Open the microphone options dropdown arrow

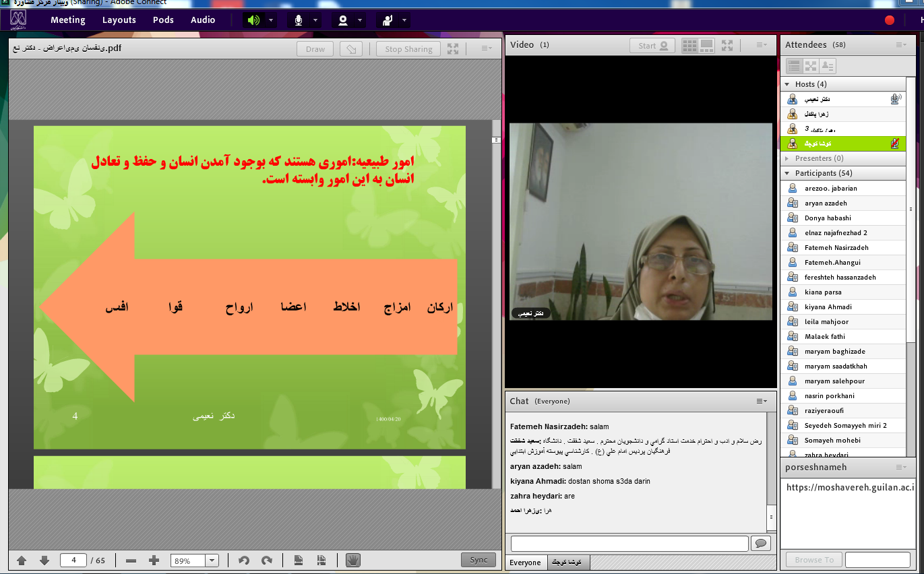pyautogui.click(x=316, y=20)
